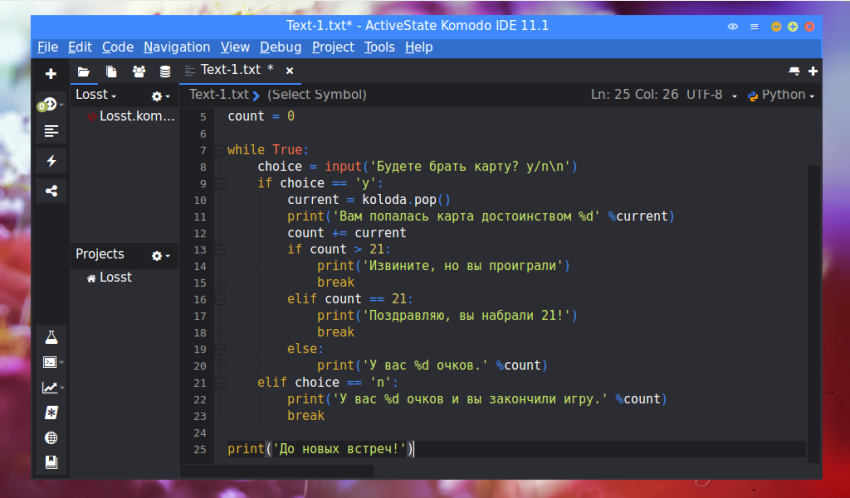Collapse the 'while True' code fold marker
The width and height of the screenshot is (850, 498).
pyautogui.click(x=220, y=150)
